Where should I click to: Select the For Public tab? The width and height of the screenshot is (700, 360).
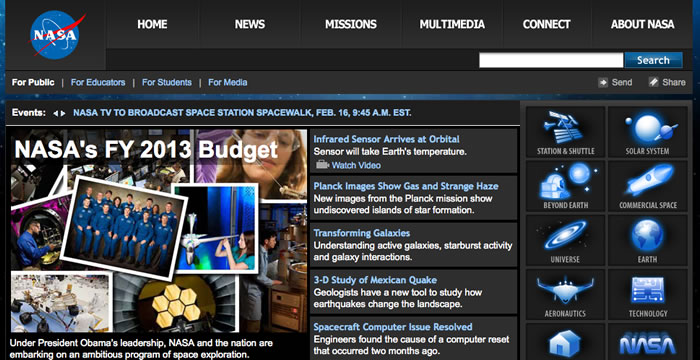33,82
